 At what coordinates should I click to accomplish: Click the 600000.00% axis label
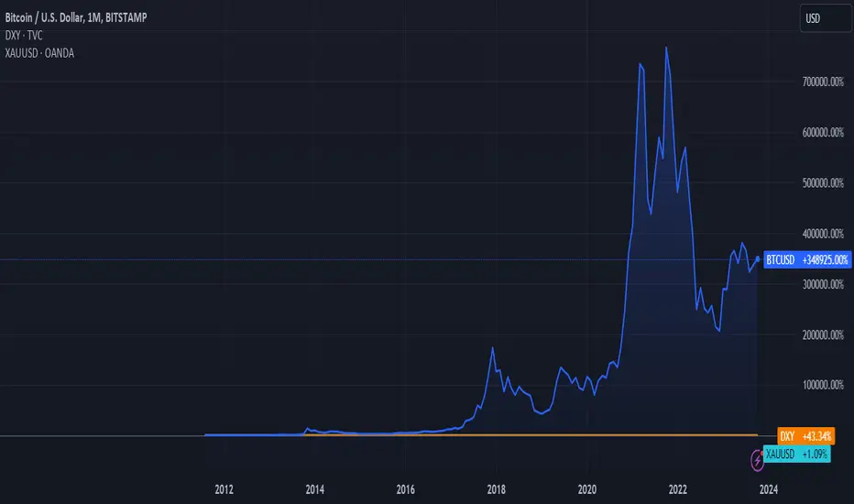pyautogui.click(x=823, y=132)
